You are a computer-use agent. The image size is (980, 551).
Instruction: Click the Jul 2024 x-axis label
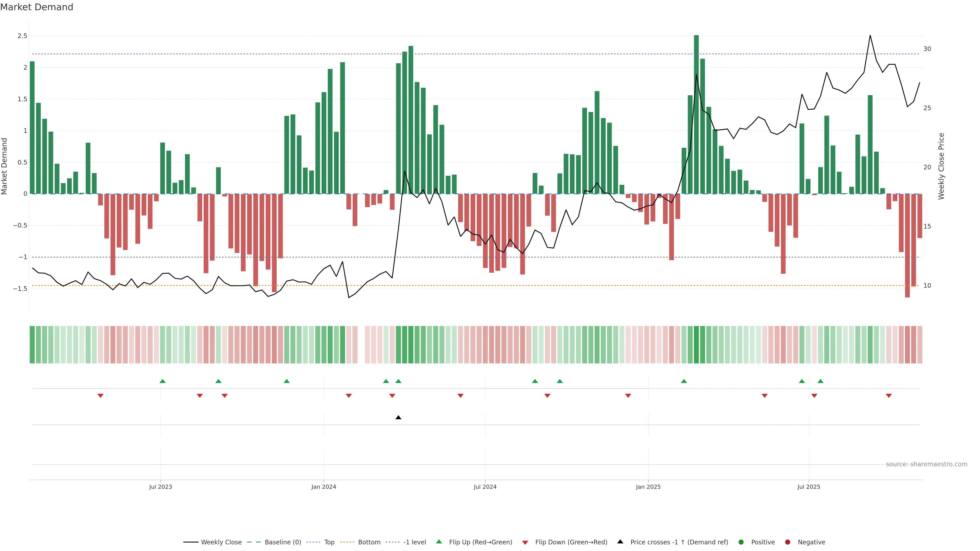pyautogui.click(x=485, y=487)
